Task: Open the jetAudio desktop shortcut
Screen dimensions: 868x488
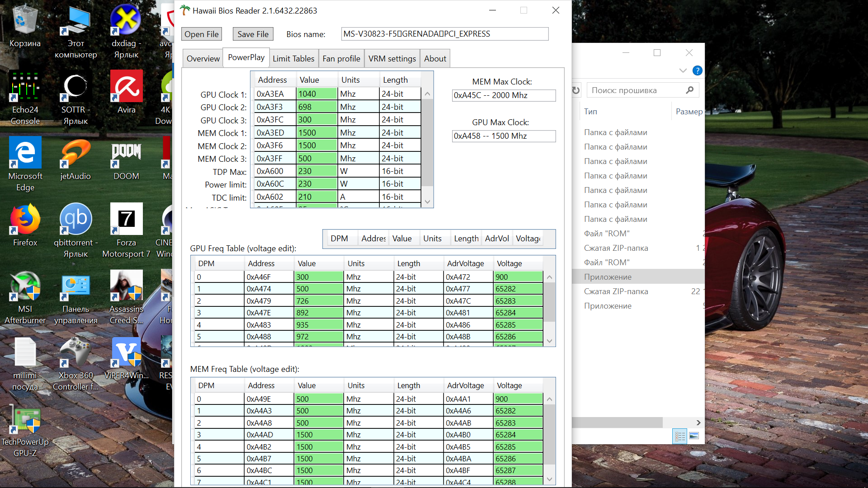Action: pos(75,153)
